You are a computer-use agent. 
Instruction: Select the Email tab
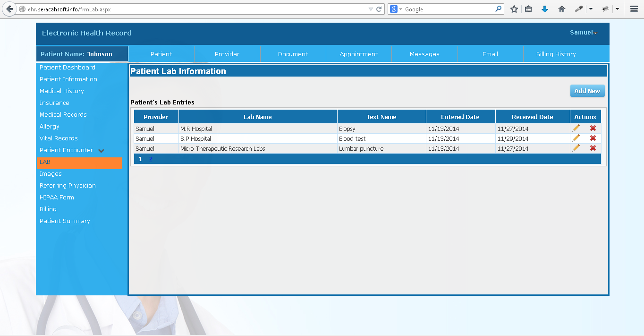(x=490, y=54)
